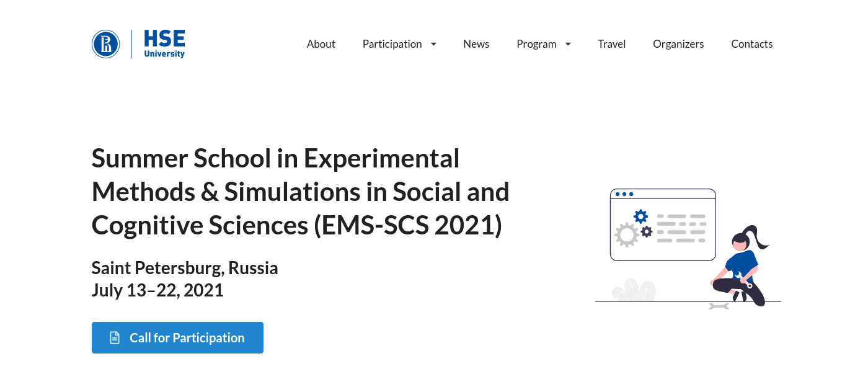Click the Saint Petersburg, Russia text
868x387 pixels.
(185, 267)
